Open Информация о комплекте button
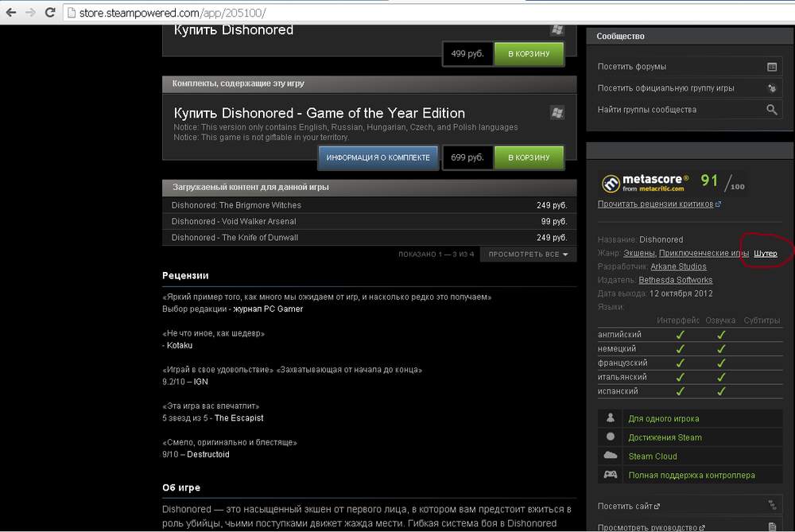Screen dimensions: 795x532 (378, 157)
